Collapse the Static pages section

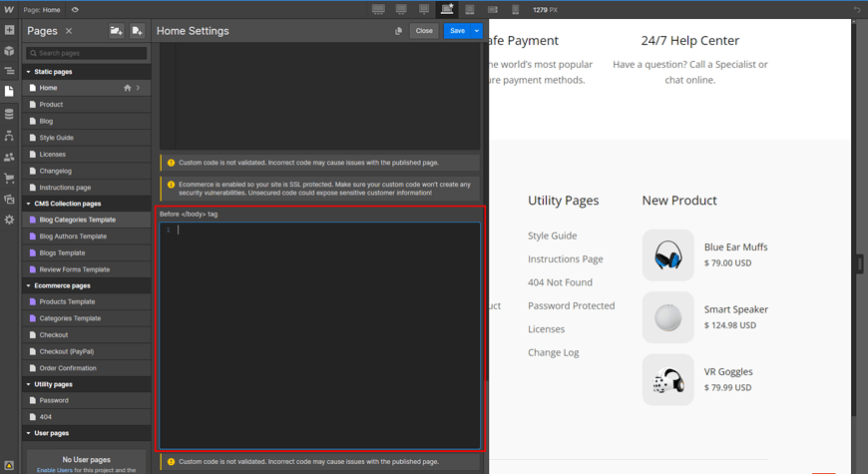pyautogui.click(x=29, y=72)
